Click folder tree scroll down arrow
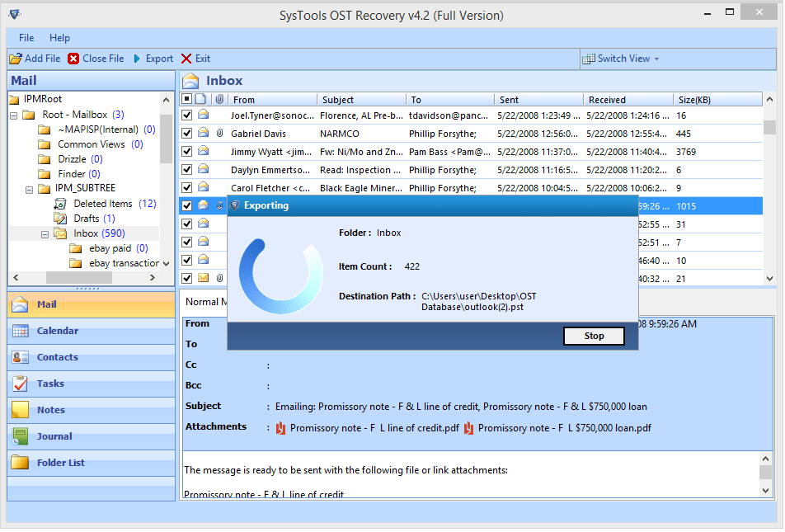Image resolution: width=785 pixels, height=532 pixels. (167, 264)
